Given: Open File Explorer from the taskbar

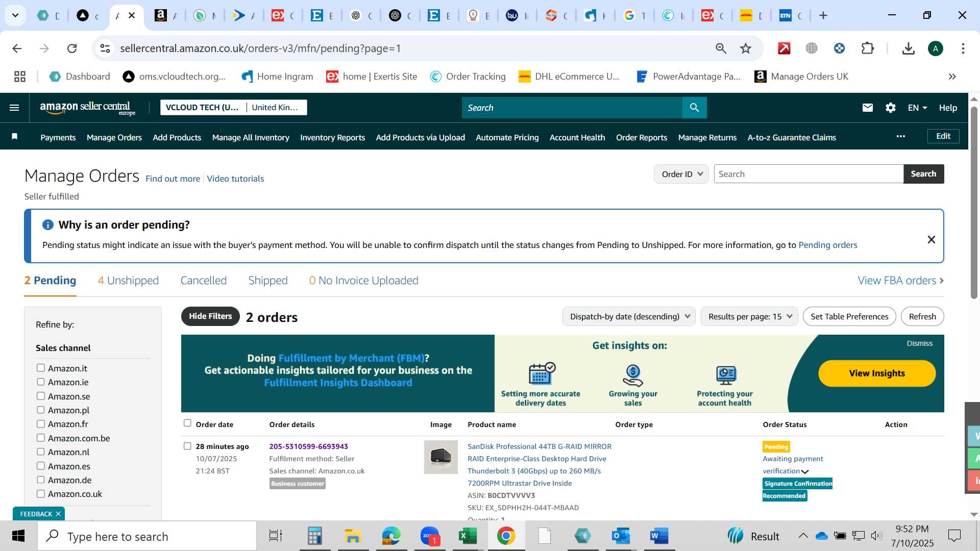Looking at the screenshot, I should (353, 536).
